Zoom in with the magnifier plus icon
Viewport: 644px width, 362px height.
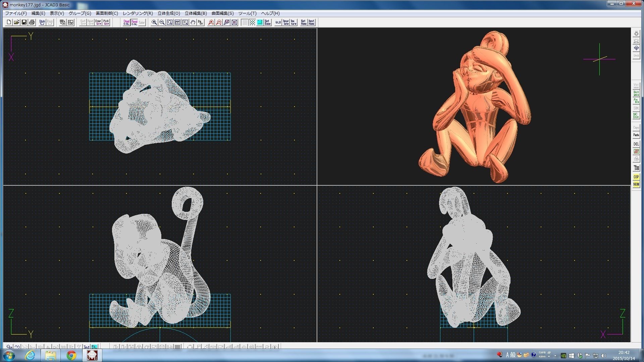(x=154, y=22)
